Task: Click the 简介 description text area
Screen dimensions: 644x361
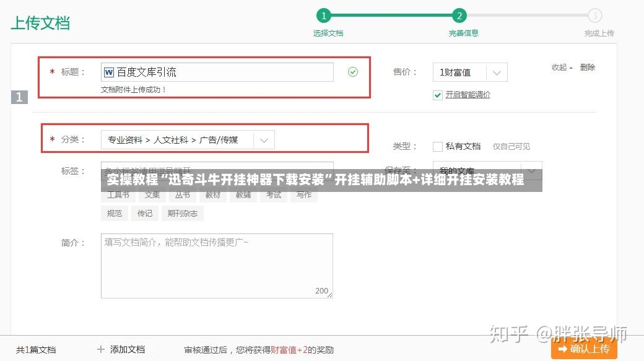Action: click(217, 266)
